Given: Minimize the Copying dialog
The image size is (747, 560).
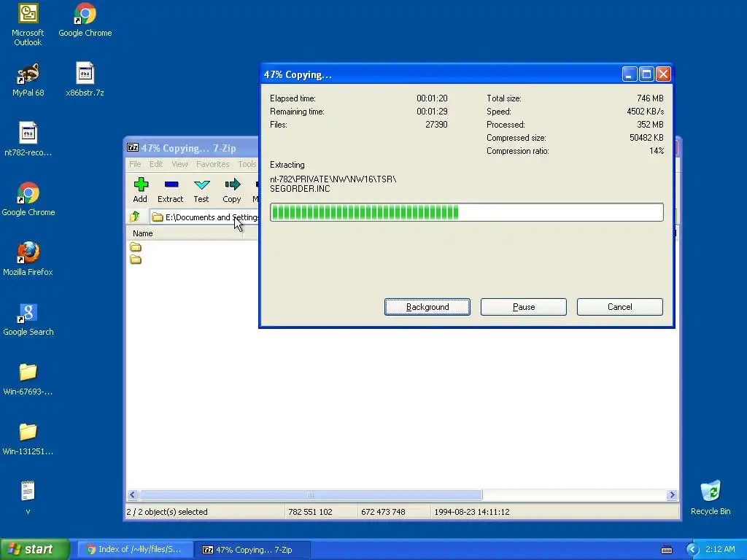Looking at the screenshot, I should click(630, 74).
